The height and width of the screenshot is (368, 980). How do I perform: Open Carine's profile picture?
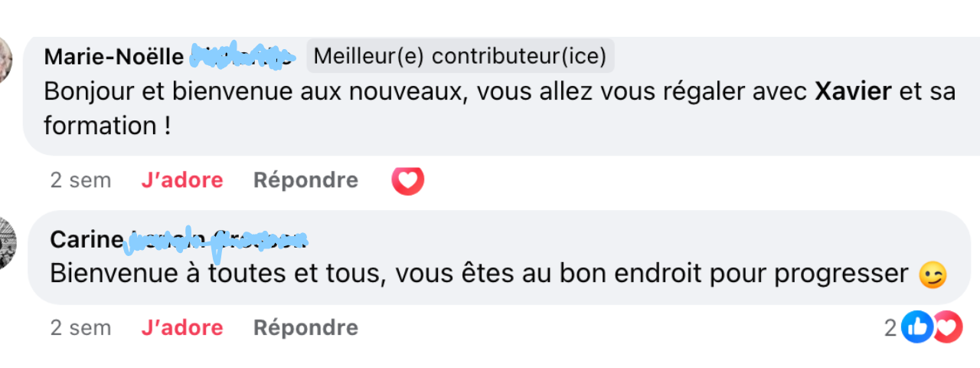(x=7, y=243)
